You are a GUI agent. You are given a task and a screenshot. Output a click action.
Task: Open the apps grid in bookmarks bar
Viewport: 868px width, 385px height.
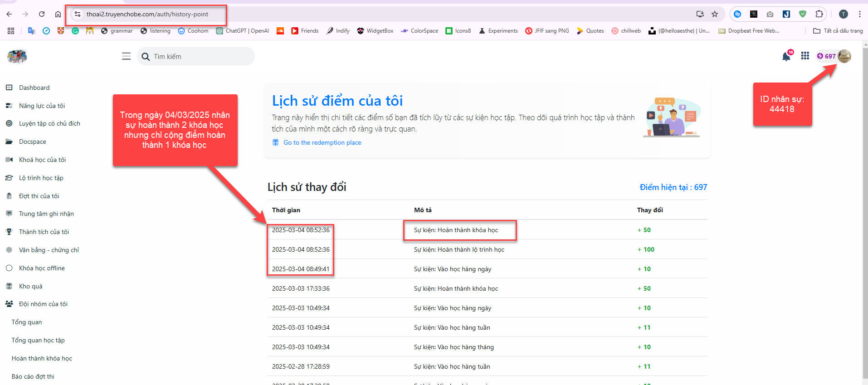tap(11, 31)
